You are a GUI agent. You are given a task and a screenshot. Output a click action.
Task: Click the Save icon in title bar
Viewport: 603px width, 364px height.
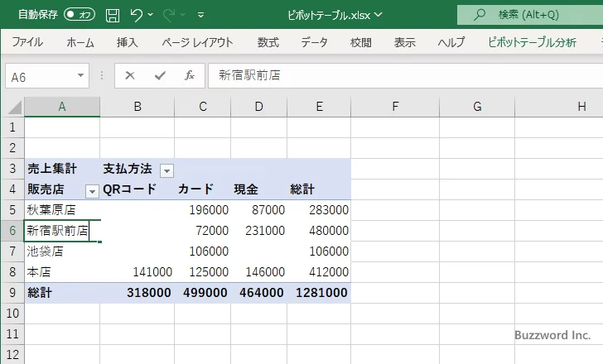coord(113,15)
